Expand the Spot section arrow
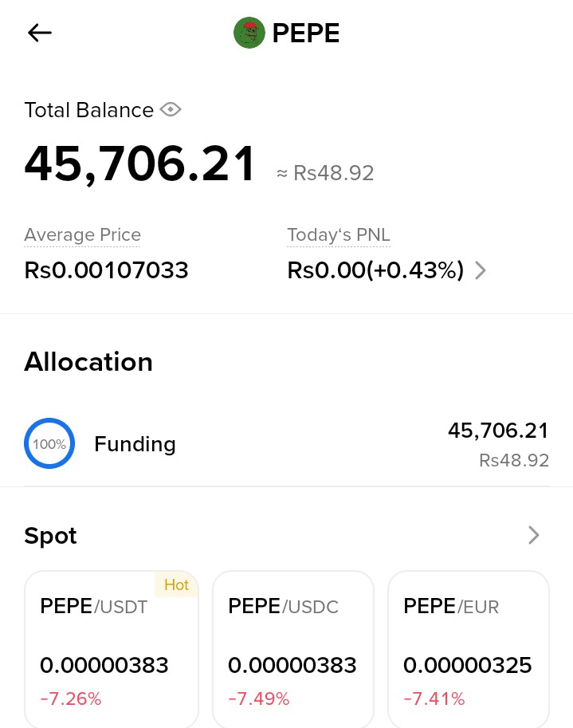Image resolution: width=573 pixels, height=728 pixels. click(534, 535)
